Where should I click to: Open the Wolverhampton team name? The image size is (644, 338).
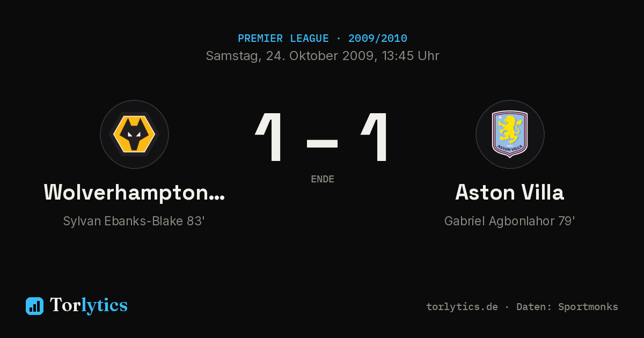tap(134, 192)
